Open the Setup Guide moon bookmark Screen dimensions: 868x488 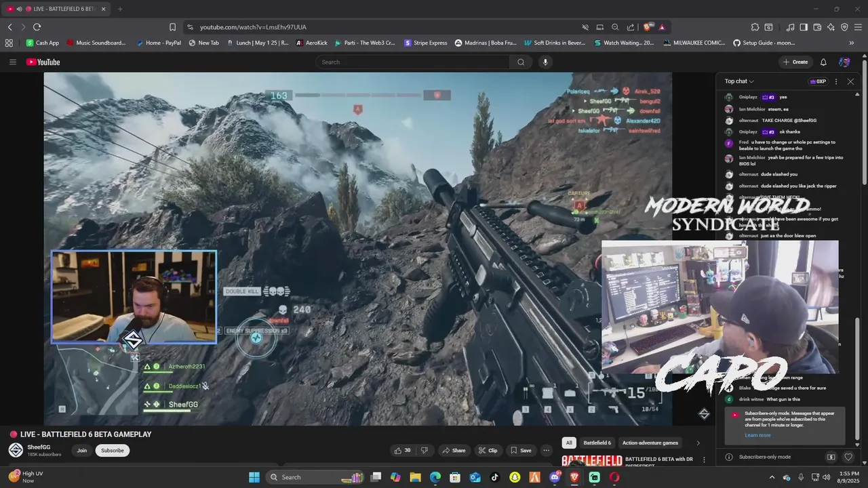[764, 43]
